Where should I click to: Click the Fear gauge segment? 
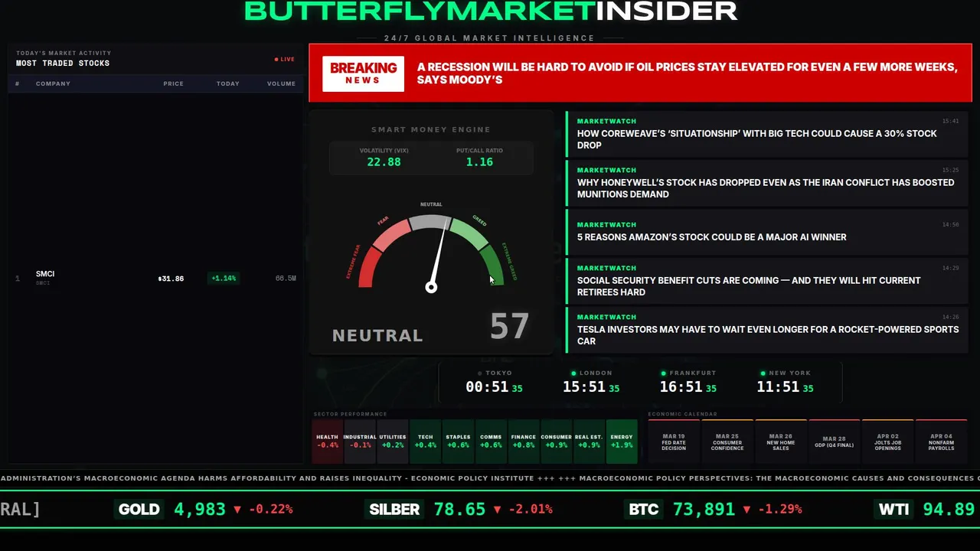[x=390, y=234]
